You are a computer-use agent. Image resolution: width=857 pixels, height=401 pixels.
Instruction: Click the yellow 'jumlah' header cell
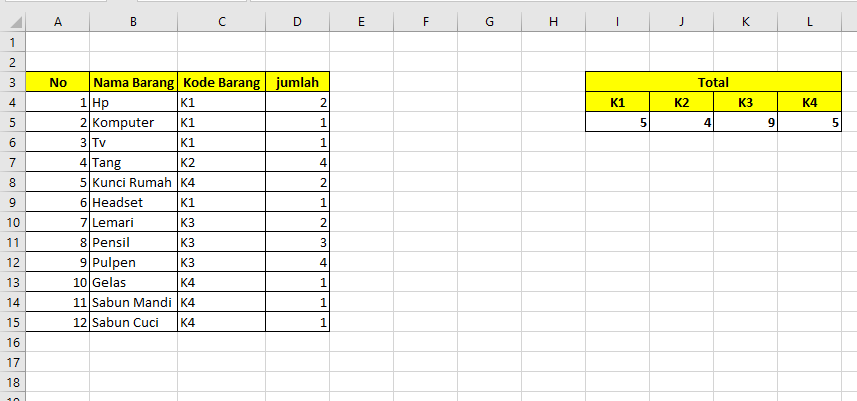tap(297, 82)
